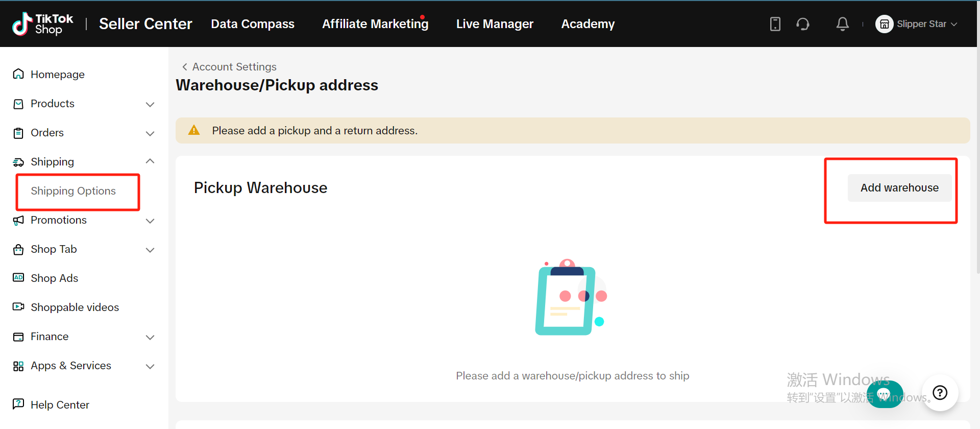Go to Affiliate Marketing
This screenshot has height=429, width=980.
click(375, 24)
